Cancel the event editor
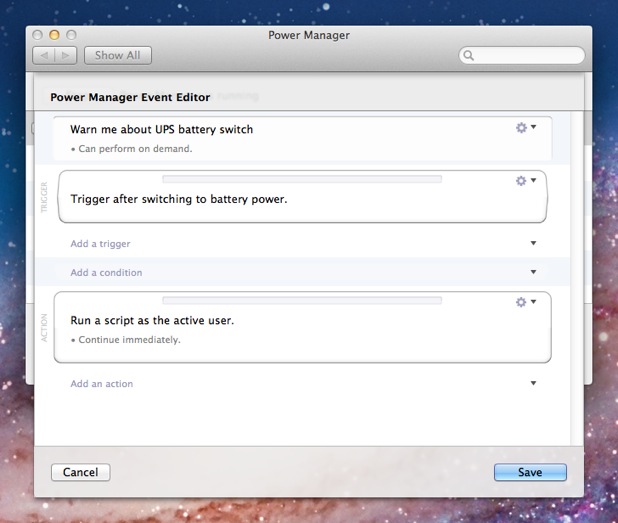Screen dimensions: 618x523 (80, 472)
